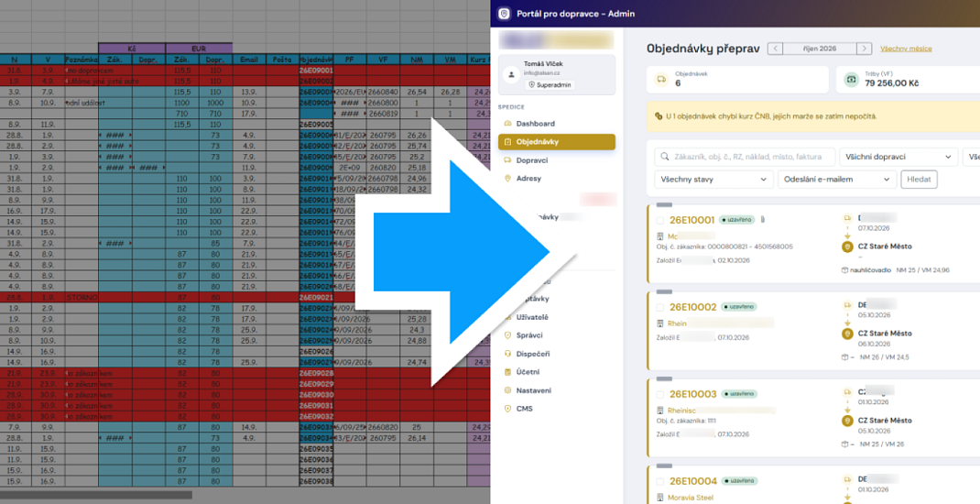Image resolution: width=980 pixels, height=504 pixels.
Task: Show all months via Všechny měsíce link
Action: 906,49
